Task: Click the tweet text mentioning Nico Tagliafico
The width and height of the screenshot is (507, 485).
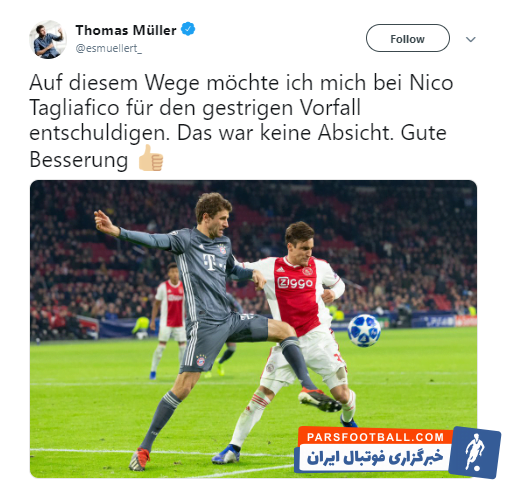Action: pyautogui.click(x=241, y=120)
